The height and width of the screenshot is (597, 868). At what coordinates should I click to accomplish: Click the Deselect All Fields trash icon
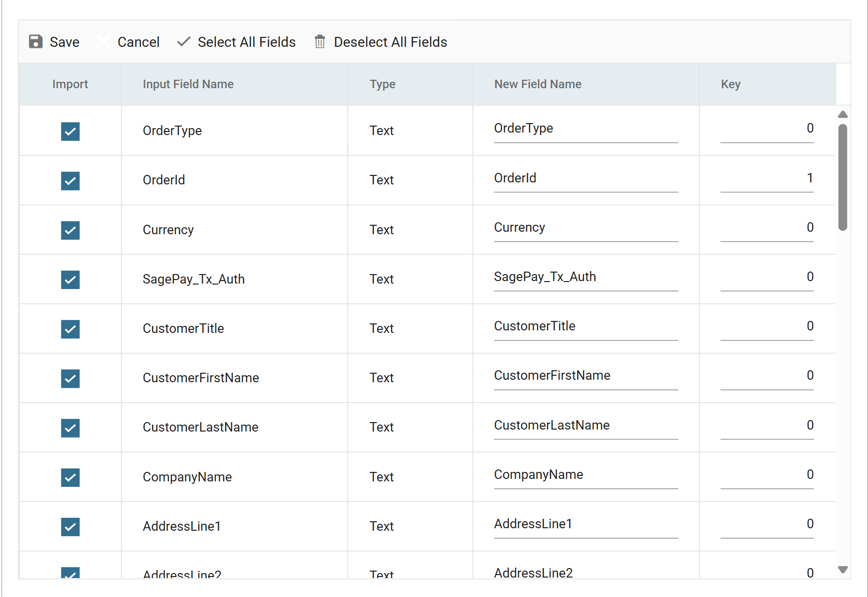[320, 42]
